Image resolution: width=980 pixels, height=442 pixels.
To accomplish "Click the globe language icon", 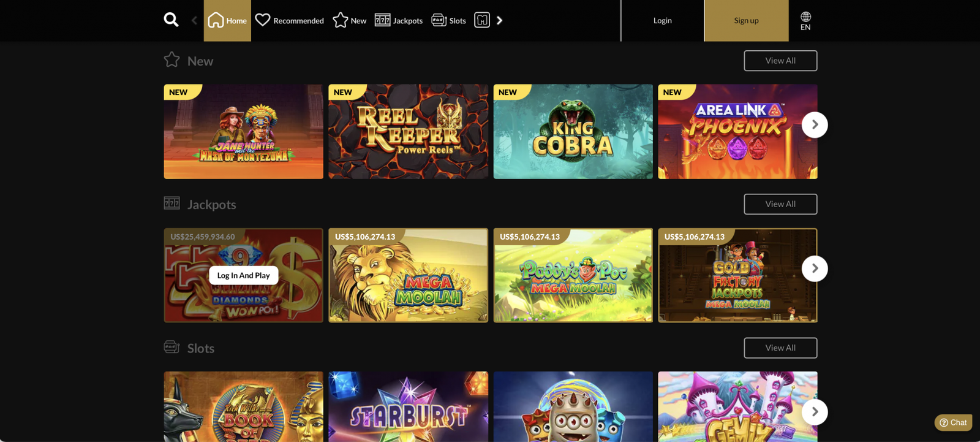I will (805, 17).
